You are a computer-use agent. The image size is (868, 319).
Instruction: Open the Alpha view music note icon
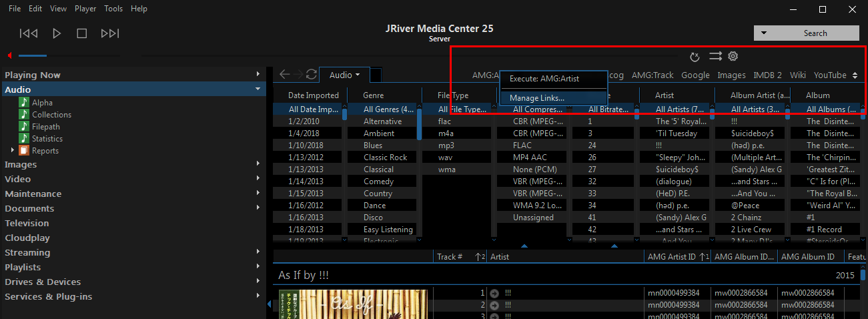point(24,103)
